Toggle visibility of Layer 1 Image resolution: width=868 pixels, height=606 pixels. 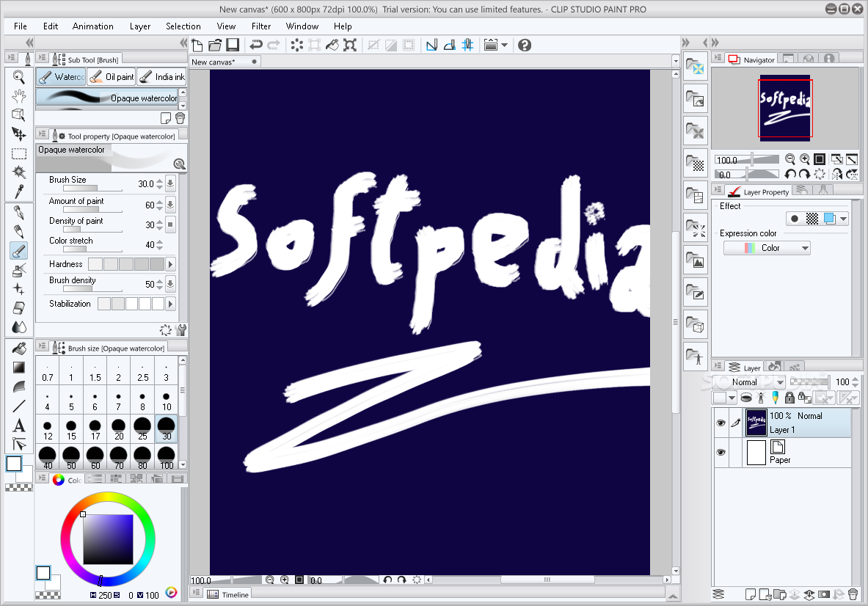[x=721, y=423]
